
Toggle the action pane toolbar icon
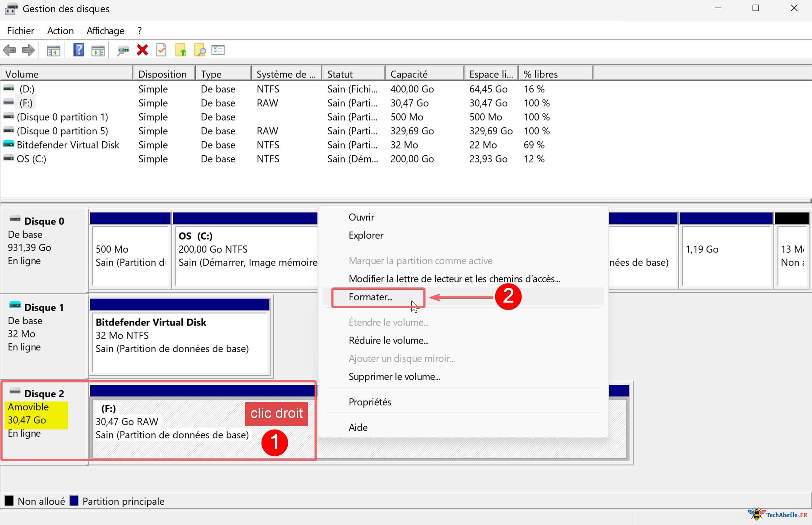click(98, 50)
